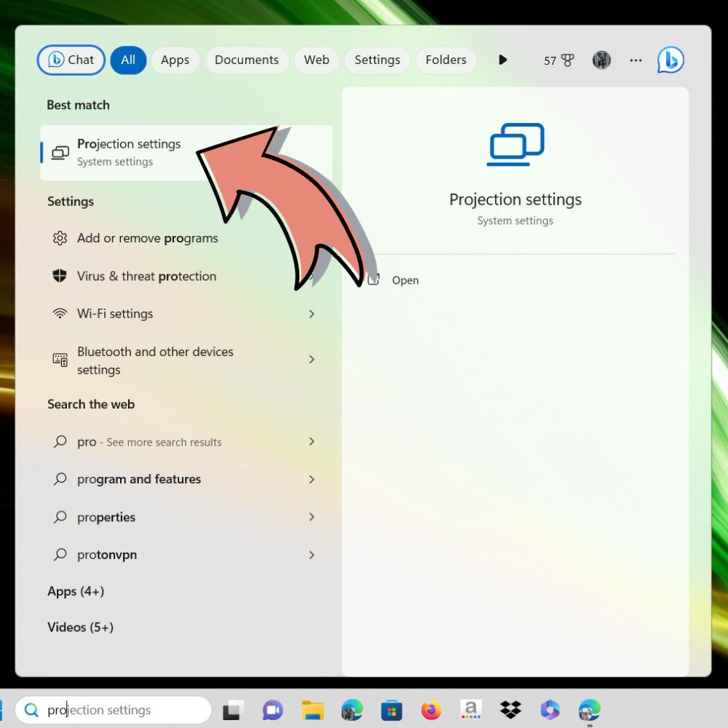Viewport: 728px width, 728px height.
Task: Expand the pro web result chevron
Action: tap(312, 442)
